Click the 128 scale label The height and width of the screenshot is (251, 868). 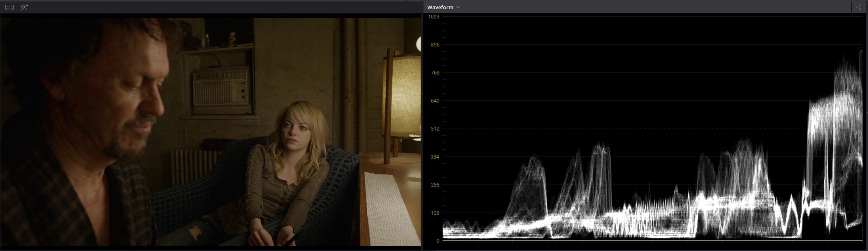pos(435,213)
